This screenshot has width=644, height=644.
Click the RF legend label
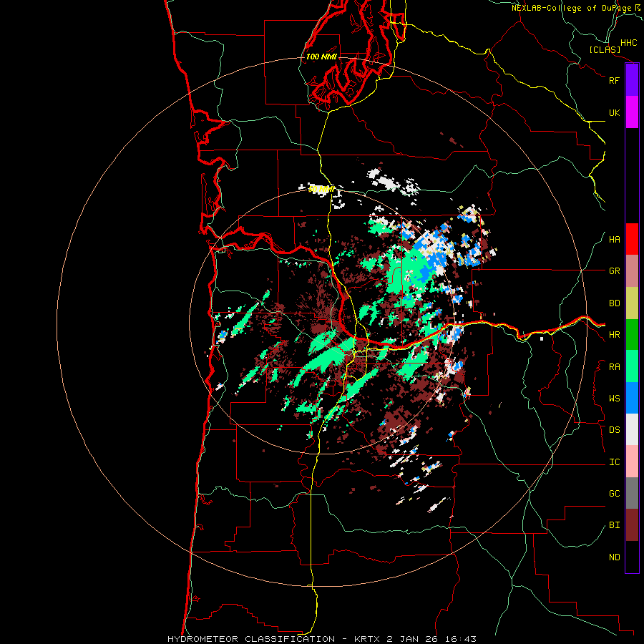point(614,80)
